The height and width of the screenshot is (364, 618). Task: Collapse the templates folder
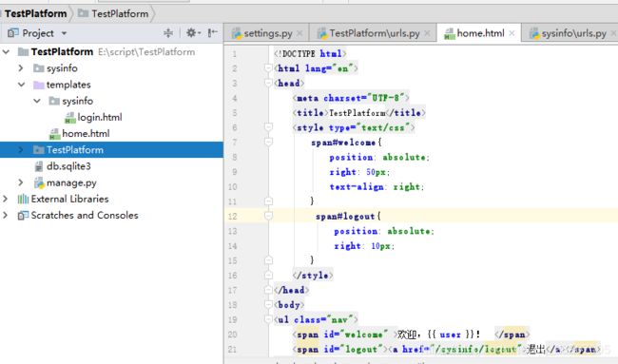[x=21, y=85]
